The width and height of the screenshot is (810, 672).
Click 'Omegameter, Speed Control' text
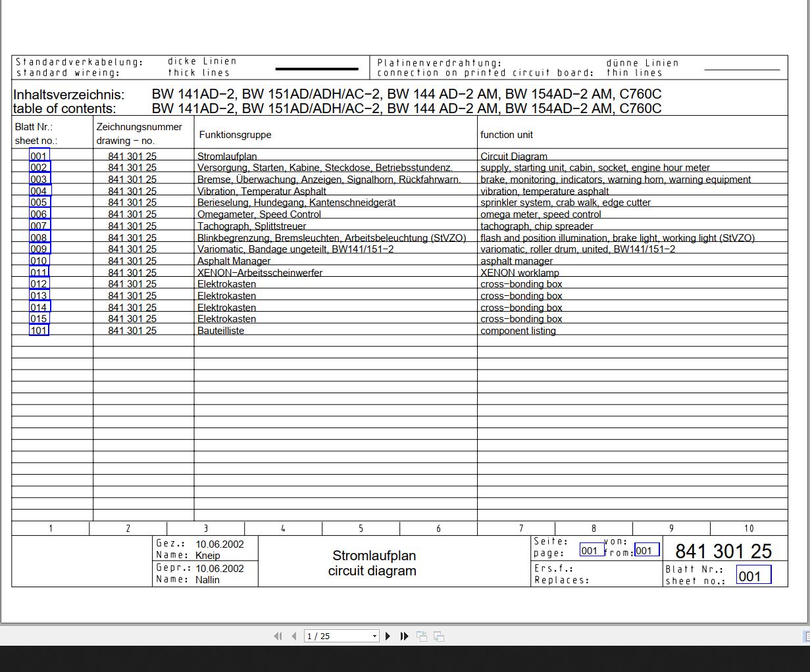[259, 214]
